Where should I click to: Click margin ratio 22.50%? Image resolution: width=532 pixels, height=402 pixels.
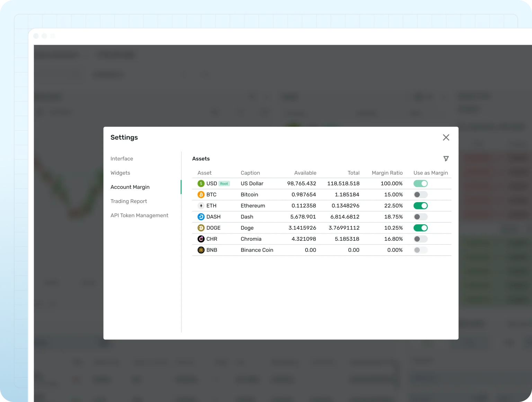coord(393,205)
